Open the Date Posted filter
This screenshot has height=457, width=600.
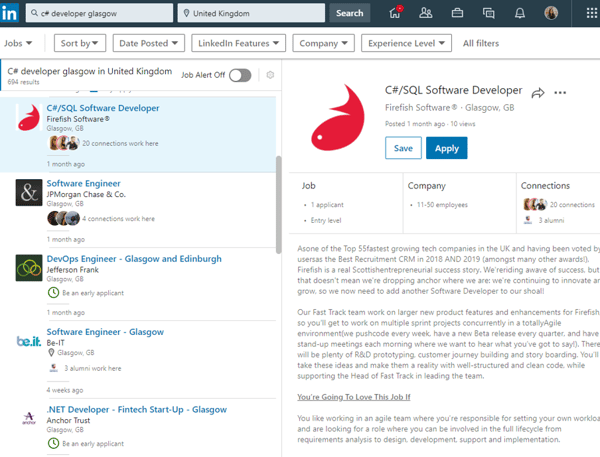[x=148, y=43]
